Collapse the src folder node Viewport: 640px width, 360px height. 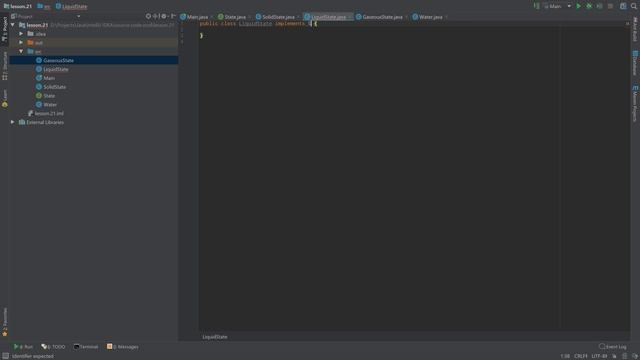tap(21, 51)
